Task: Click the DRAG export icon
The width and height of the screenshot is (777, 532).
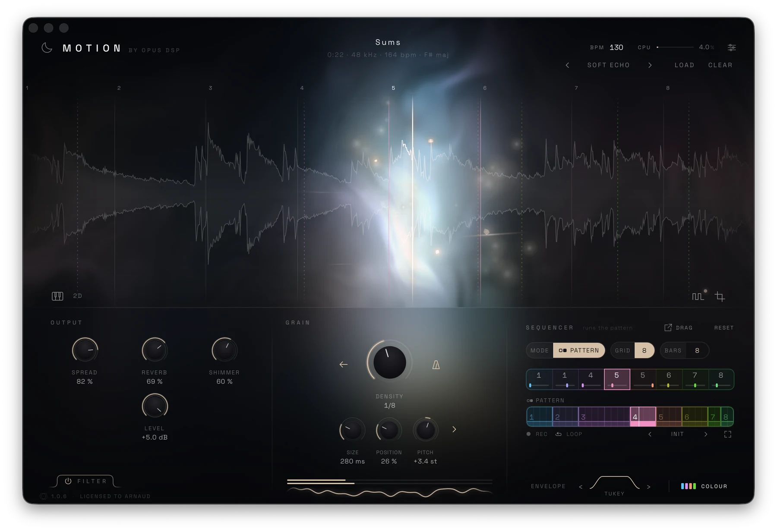Action: pyautogui.click(x=668, y=327)
